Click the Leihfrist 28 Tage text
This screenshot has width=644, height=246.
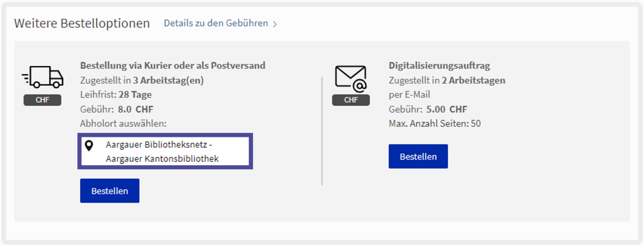(x=115, y=95)
